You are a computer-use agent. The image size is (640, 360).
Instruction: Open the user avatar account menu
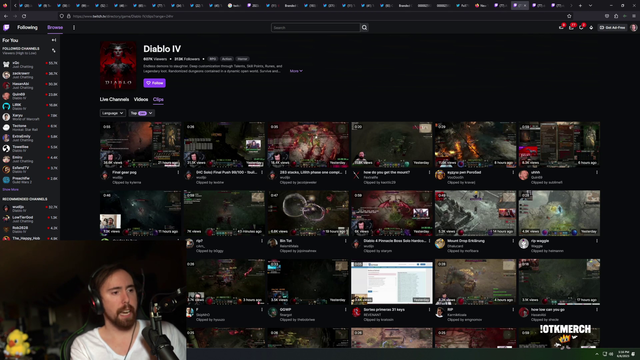click(x=633, y=28)
